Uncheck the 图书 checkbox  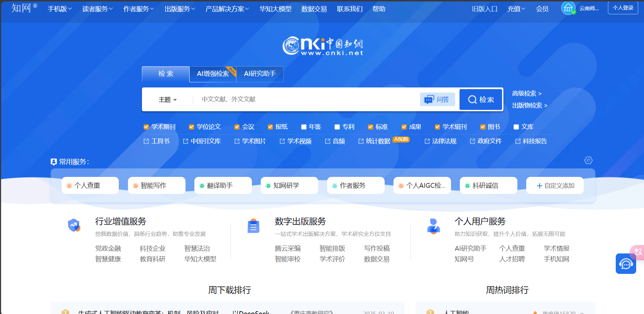[x=483, y=127]
